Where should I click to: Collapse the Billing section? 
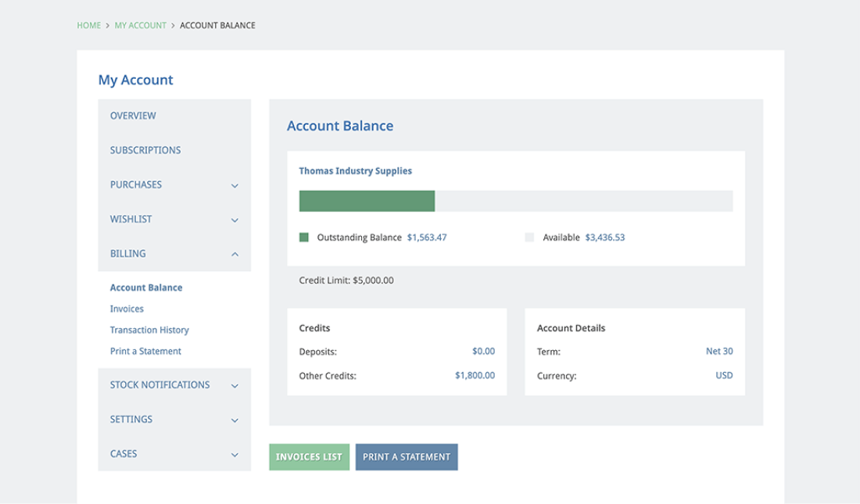pos(235,254)
